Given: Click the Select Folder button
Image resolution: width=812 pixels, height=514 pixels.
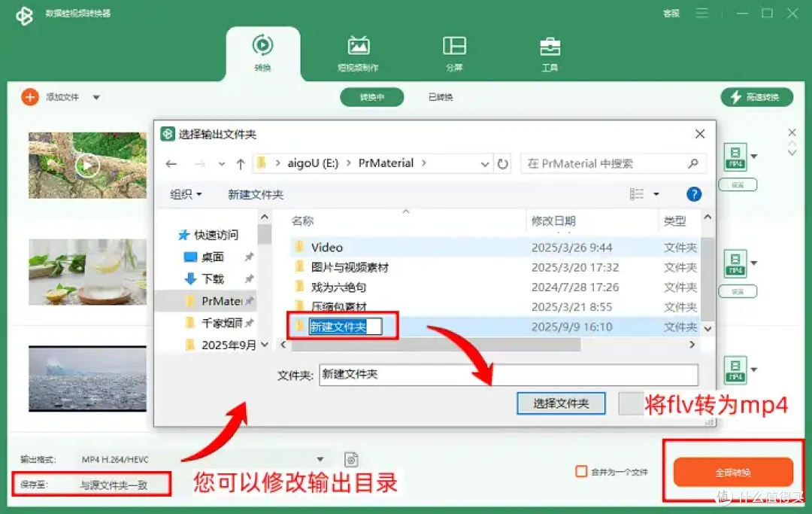Looking at the screenshot, I should coord(561,403).
